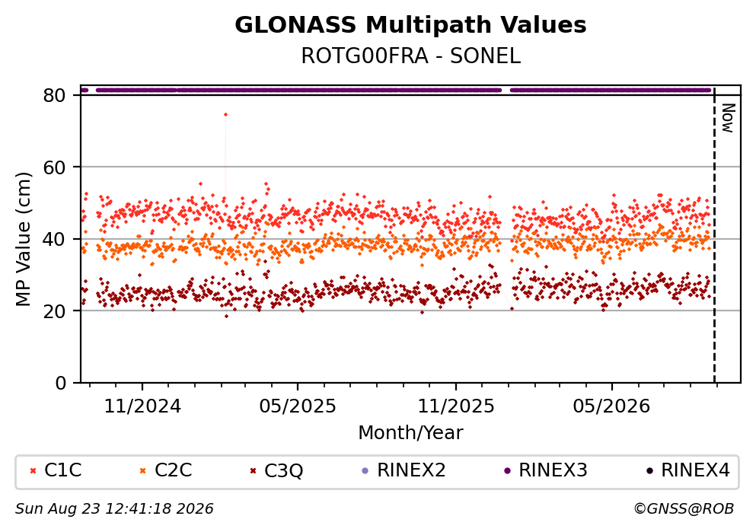This screenshot has height=532, width=756.
Task: Select the x-axis tick label '11/2025'
Action: [455, 406]
